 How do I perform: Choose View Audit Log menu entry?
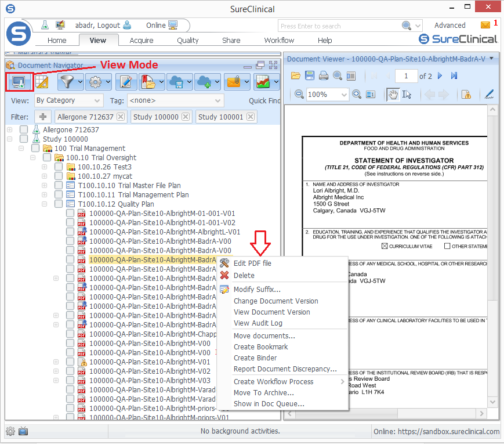click(258, 323)
